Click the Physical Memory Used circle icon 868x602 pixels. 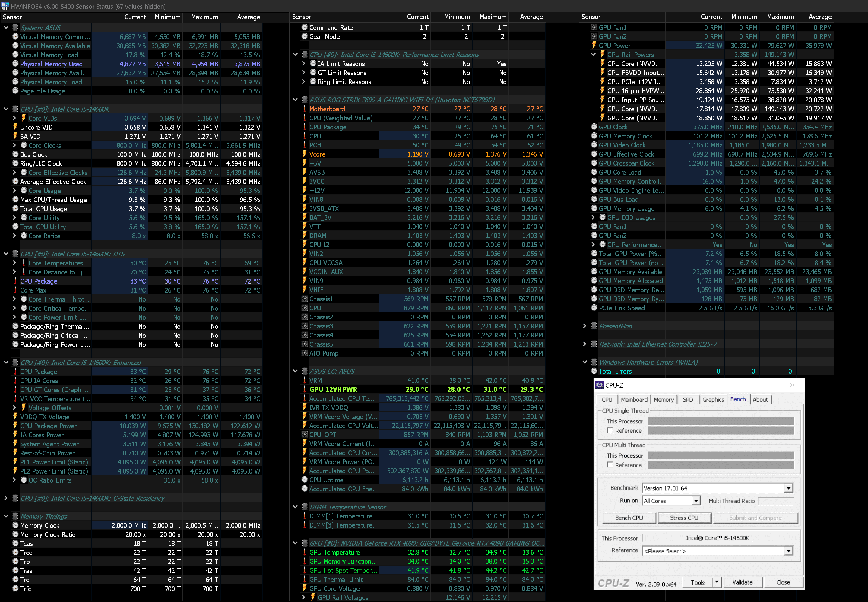pos(15,64)
